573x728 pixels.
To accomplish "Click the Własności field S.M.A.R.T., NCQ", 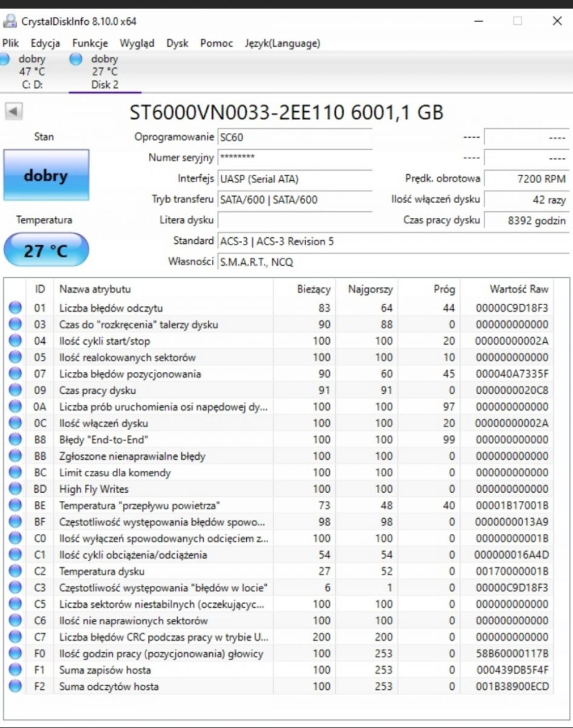I will [393, 262].
